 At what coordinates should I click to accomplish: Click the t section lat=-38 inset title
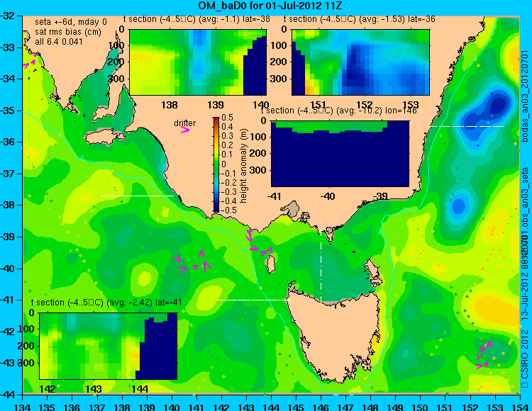196,19
